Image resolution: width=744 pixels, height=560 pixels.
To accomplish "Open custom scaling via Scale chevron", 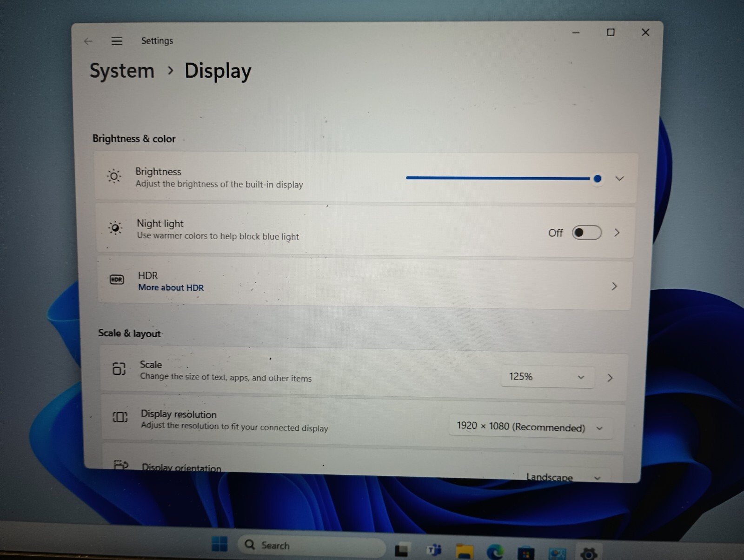I will (610, 378).
